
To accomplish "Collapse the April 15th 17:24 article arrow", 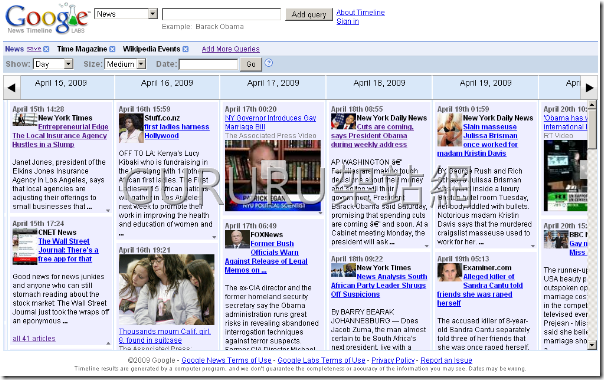I will pyautogui.click(x=108, y=343).
